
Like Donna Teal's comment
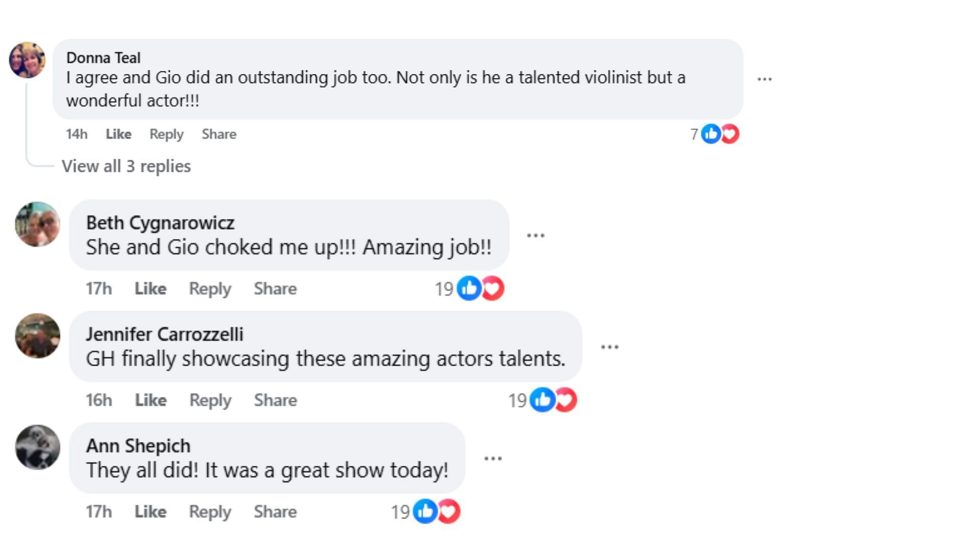coord(118,134)
